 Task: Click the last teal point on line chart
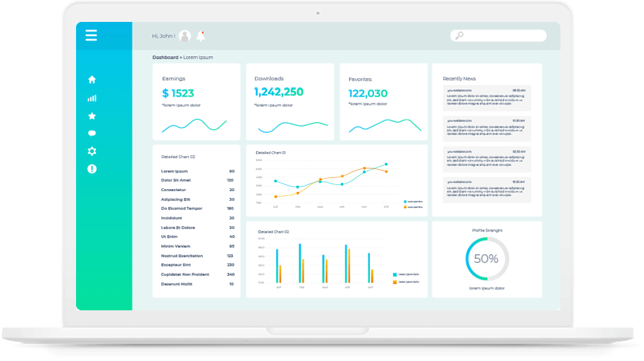coord(386,164)
